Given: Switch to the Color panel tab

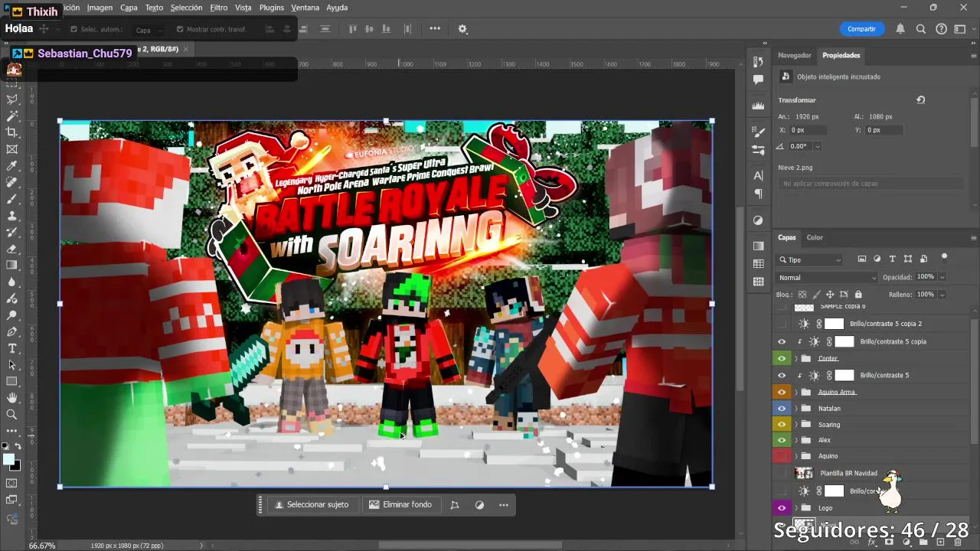Looking at the screenshot, I should [815, 237].
